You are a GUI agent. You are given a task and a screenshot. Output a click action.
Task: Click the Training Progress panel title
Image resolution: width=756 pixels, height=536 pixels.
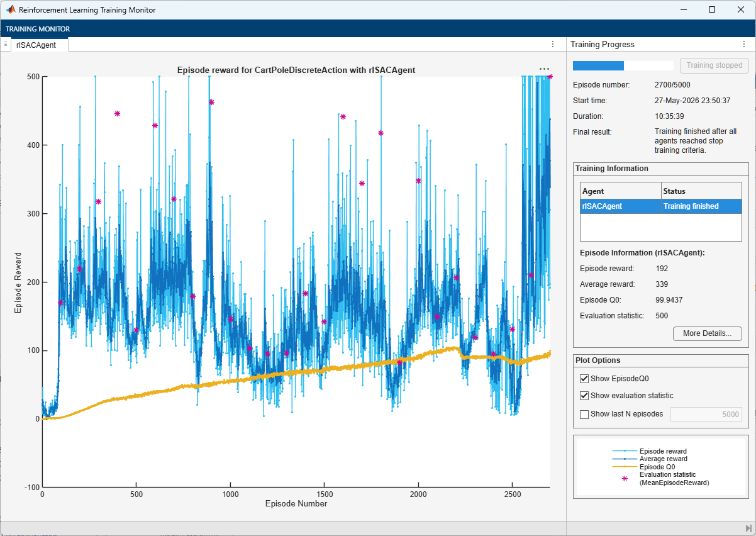[x=603, y=45]
